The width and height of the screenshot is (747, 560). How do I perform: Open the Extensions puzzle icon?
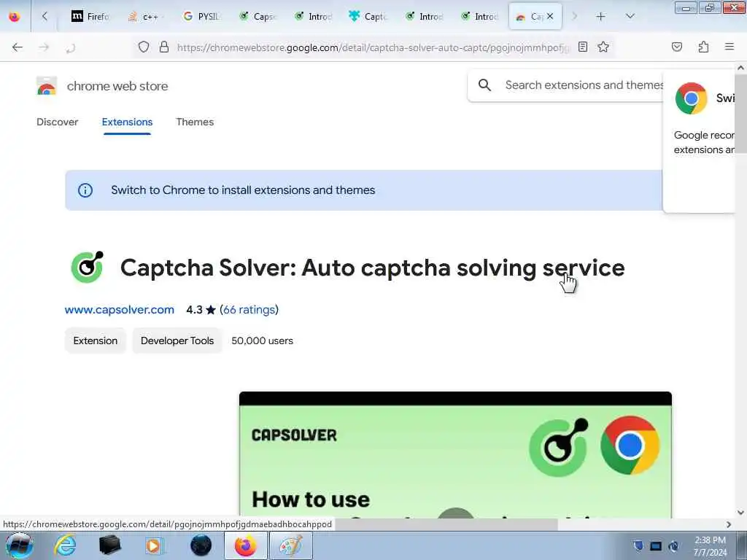coord(703,47)
